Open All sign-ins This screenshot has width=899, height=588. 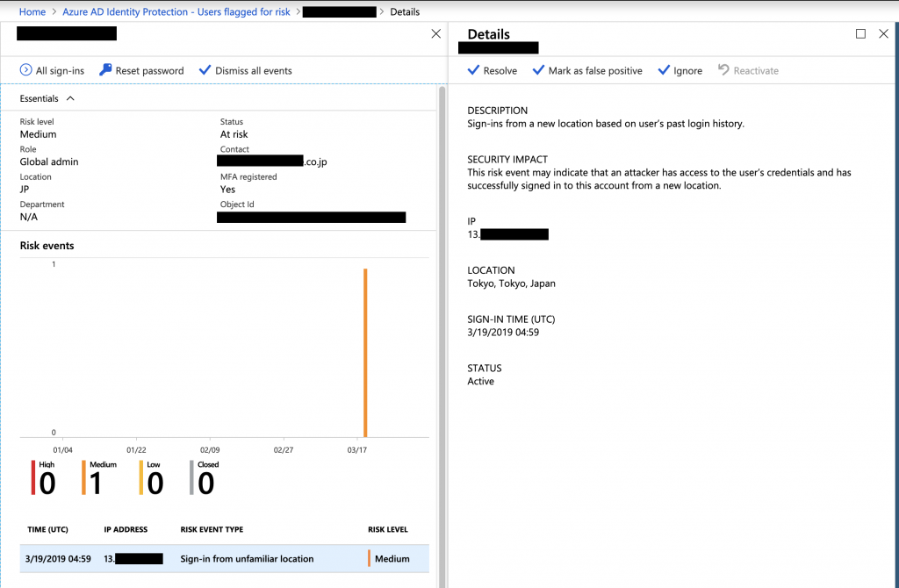(52, 70)
